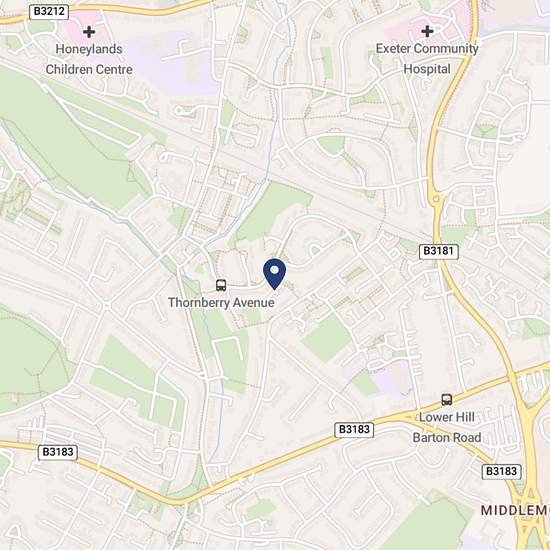550x550 pixels.
Task: Click the small orange roundabout on B3181
Action: coord(436,199)
